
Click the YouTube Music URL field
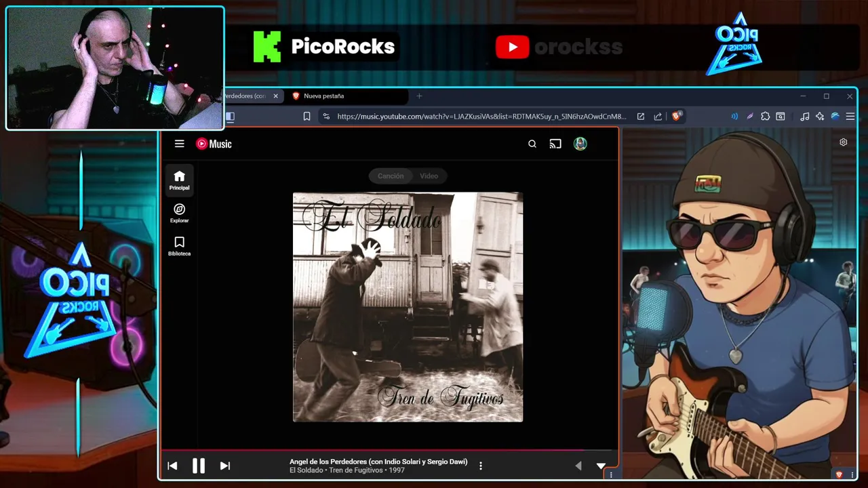(481, 117)
